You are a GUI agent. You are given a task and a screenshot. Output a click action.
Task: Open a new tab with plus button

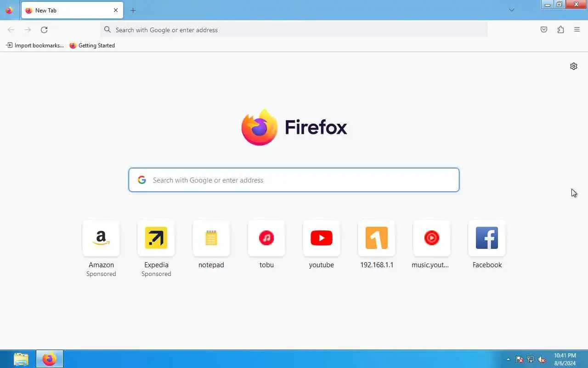pos(133,10)
